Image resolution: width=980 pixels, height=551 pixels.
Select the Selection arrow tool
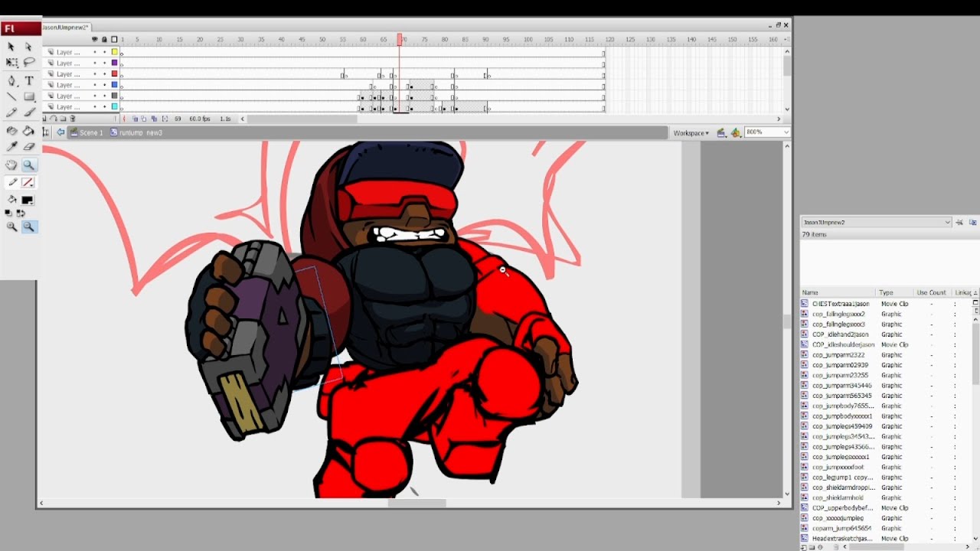pos(11,47)
